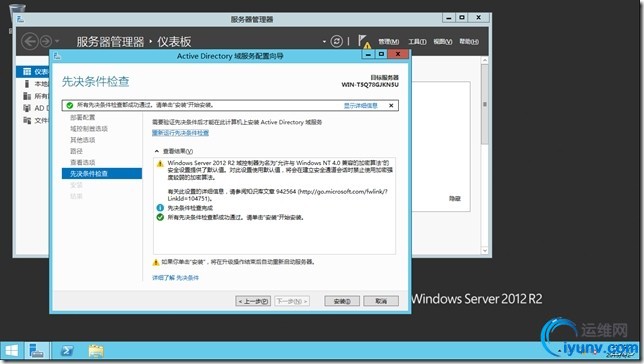Open the 工具(T) menu
Screen dimensions: 644x364
pyautogui.click(x=417, y=41)
